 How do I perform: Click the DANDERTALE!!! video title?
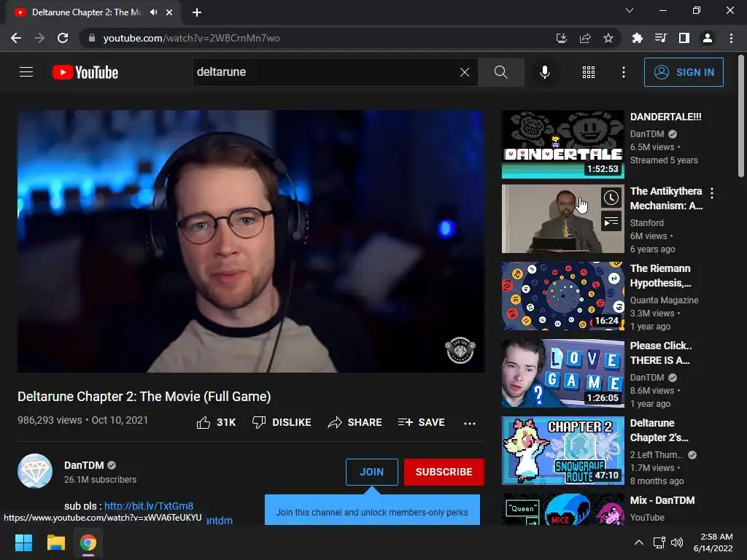tap(665, 117)
